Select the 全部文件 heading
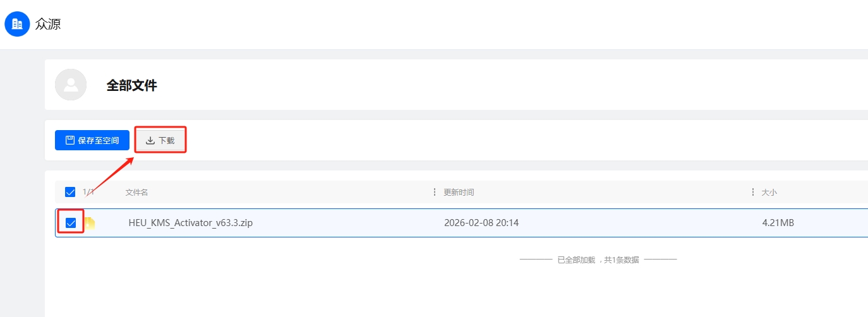The width and height of the screenshot is (868, 317). [131, 86]
